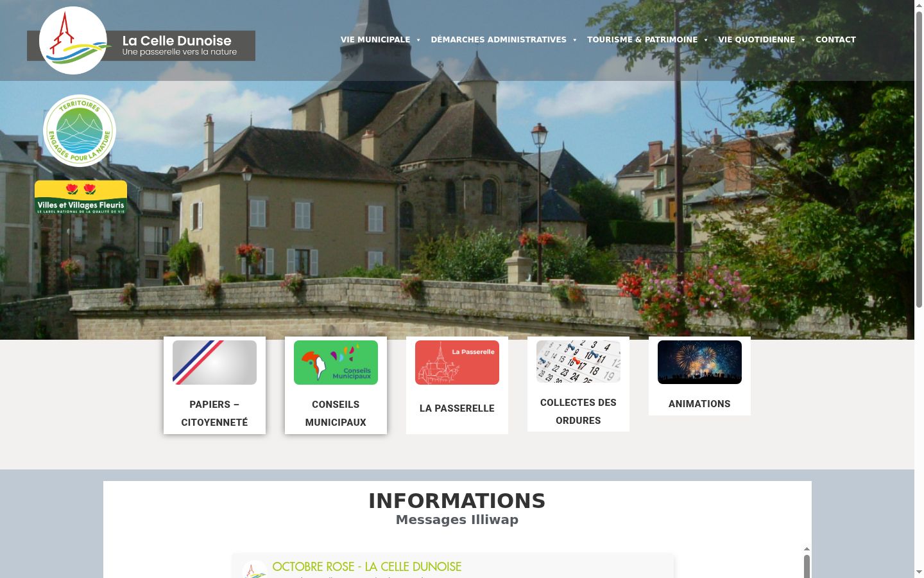Image resolution: width=924 pixels, height=578 pixels.
Task: Open ANIMATIONS text link
Action: point(699,404)
